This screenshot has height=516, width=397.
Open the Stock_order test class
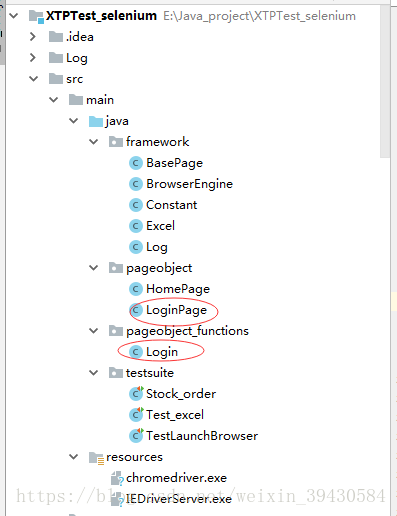pos(181,394)
